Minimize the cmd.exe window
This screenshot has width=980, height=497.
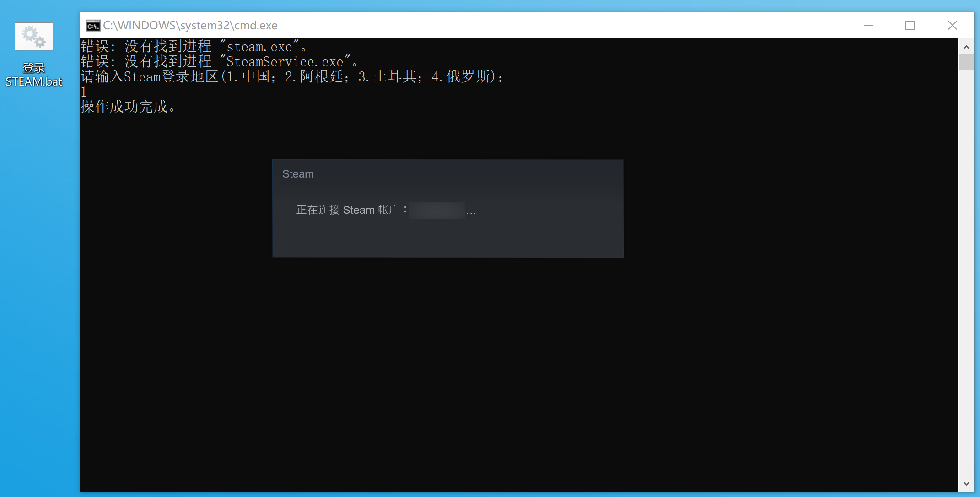(x=868, y=26)
